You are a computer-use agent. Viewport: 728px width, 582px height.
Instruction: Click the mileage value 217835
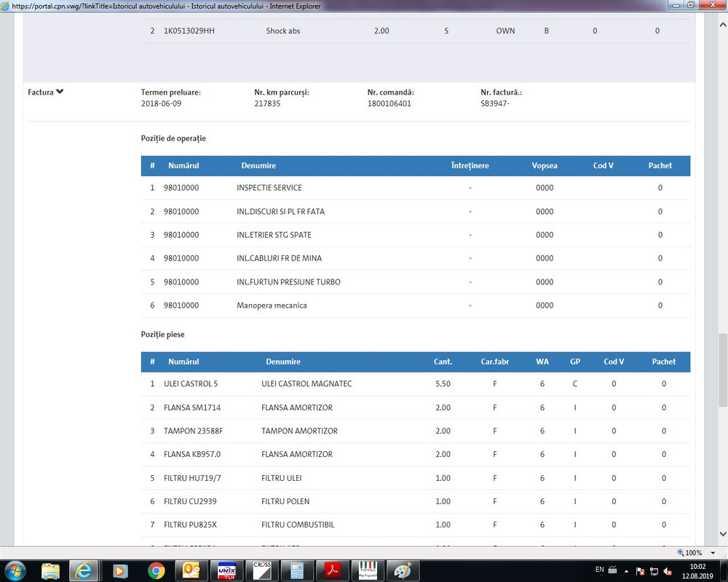click(267, 103)
